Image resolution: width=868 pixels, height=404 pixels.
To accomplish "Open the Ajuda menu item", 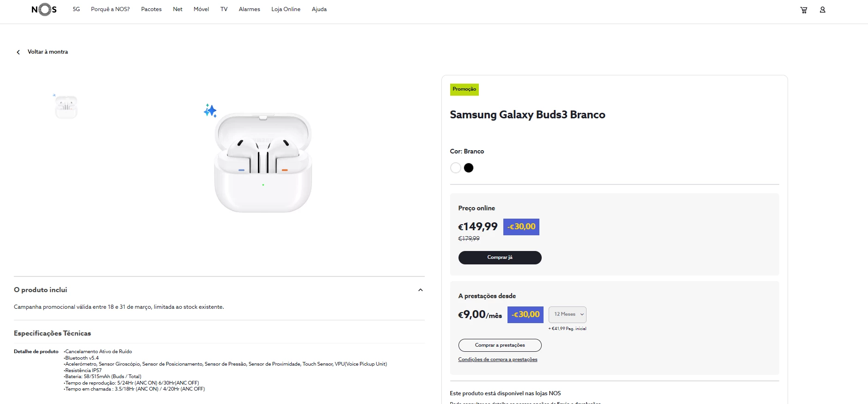I will (x=319, y=9).
